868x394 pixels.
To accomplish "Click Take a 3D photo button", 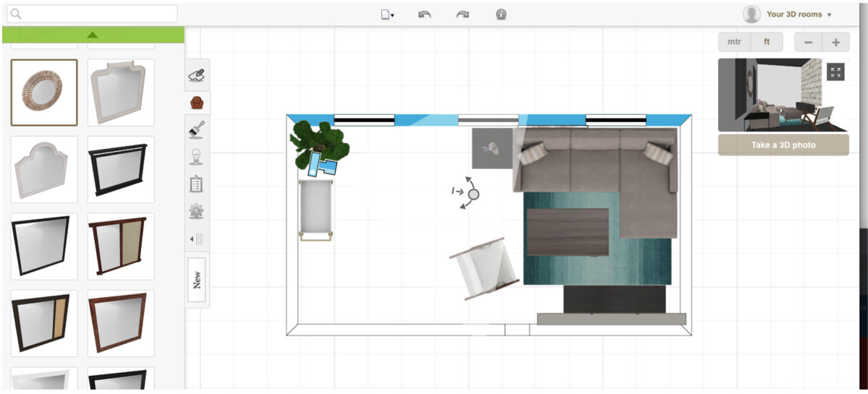I will (x=783, y=145).
